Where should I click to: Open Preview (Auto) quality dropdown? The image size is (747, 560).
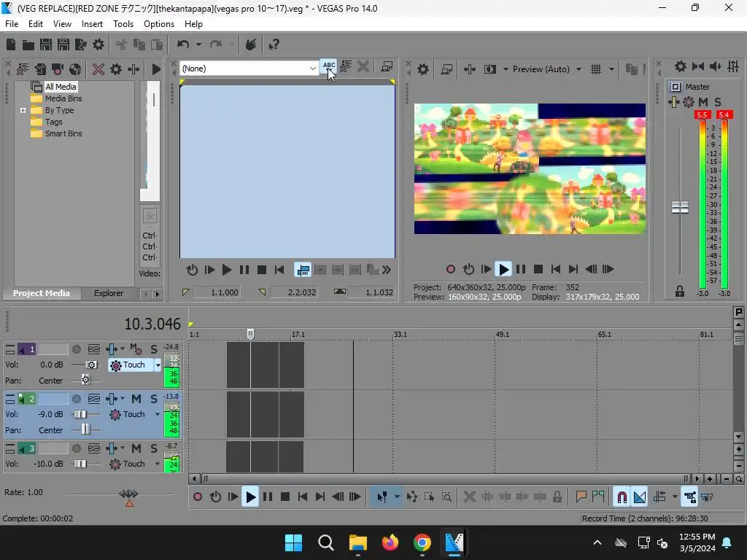pyautogui.click(x=578, y=69)
